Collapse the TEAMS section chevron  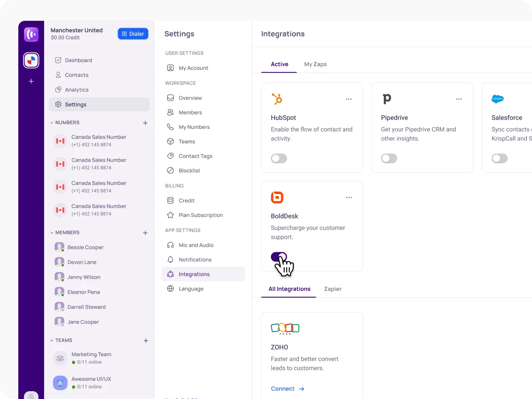click(52, 340)
